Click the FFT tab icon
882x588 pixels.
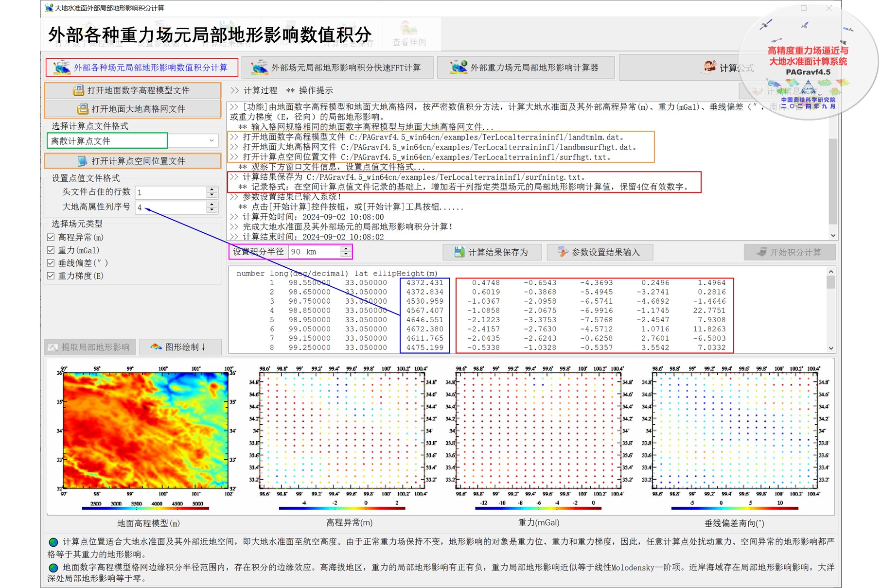tap(259, 68)
